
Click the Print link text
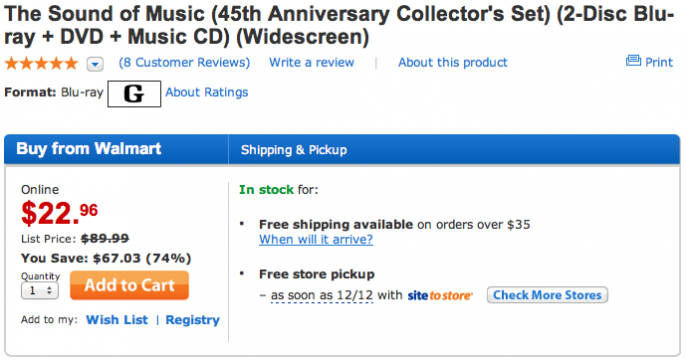pos(659,63)
